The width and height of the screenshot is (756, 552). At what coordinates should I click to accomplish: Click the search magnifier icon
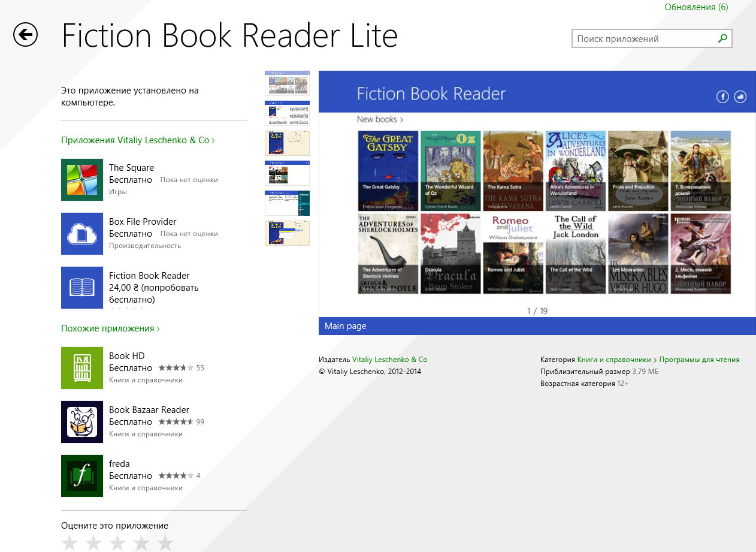pos(722,38)
